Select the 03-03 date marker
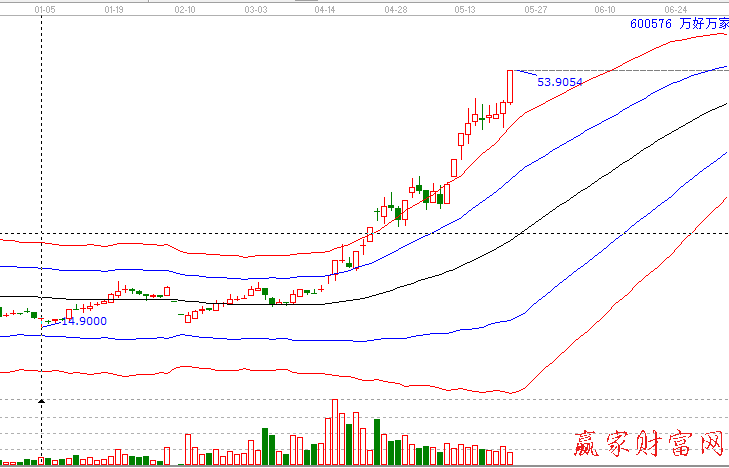Screen dimensions: 729x468 [x=255, y=8]
